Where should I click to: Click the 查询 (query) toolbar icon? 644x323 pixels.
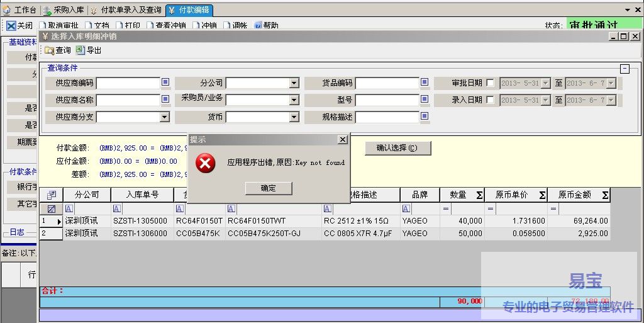click(x=49, y=50)
